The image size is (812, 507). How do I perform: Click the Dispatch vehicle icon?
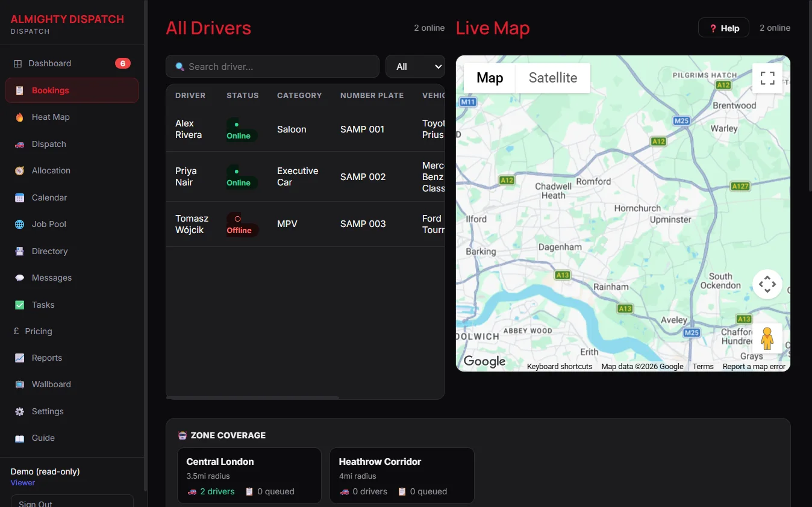[x=20, y=145]
